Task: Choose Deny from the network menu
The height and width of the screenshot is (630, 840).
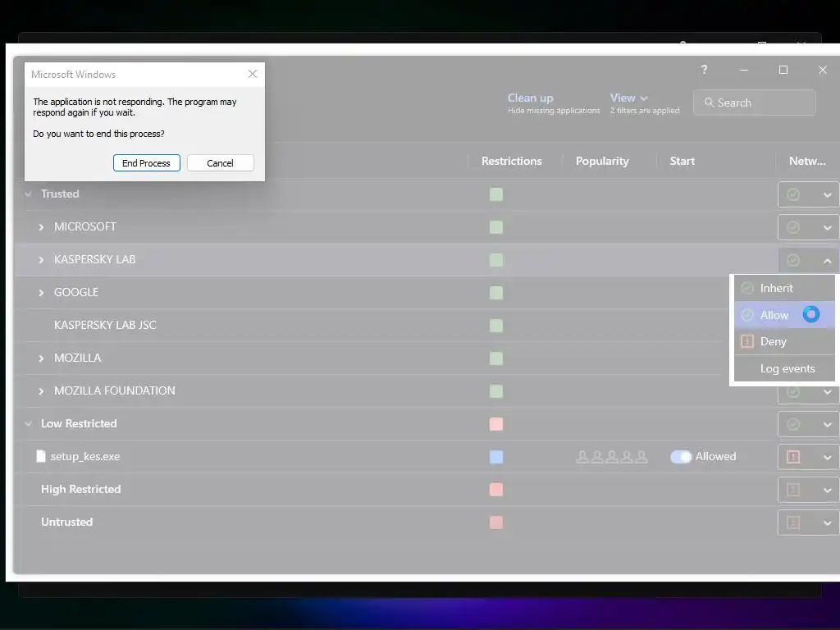Action: tap(785, 342)
